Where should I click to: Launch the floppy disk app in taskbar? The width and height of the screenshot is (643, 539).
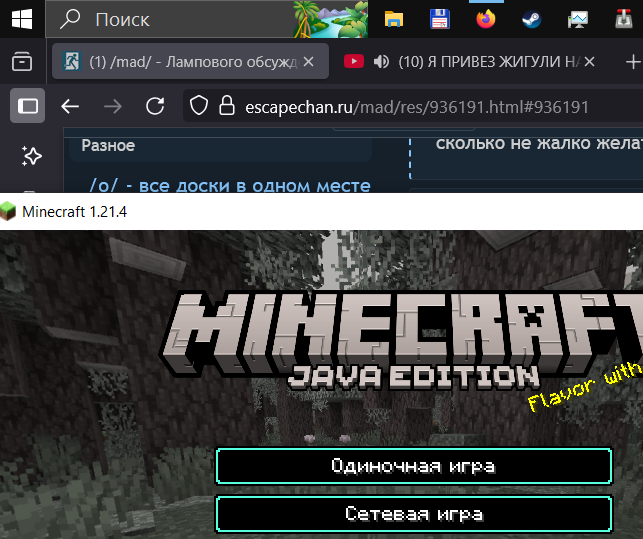click(440, 19)
